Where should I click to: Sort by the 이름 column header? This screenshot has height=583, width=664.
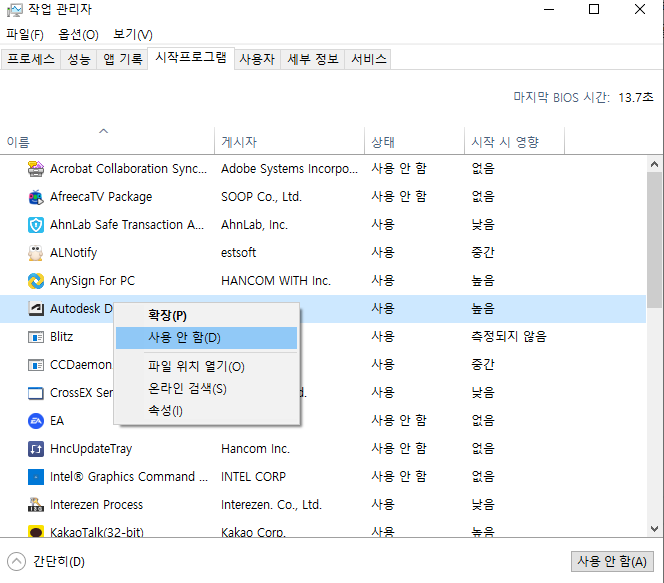pos(108,140)
